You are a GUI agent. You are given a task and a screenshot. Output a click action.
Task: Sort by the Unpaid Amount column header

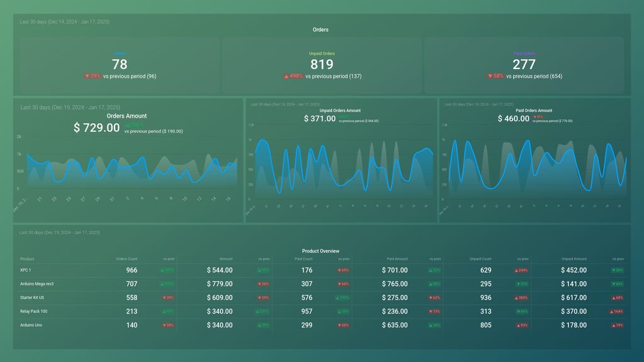click(x=574, y=259)
